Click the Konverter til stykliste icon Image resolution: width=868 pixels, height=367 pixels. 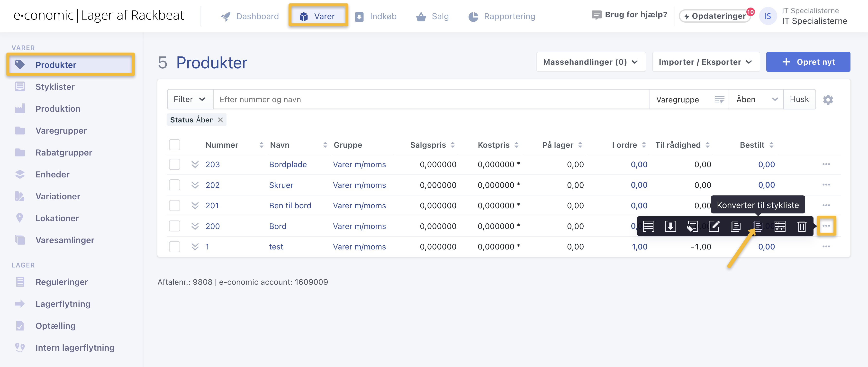(758, 226)
